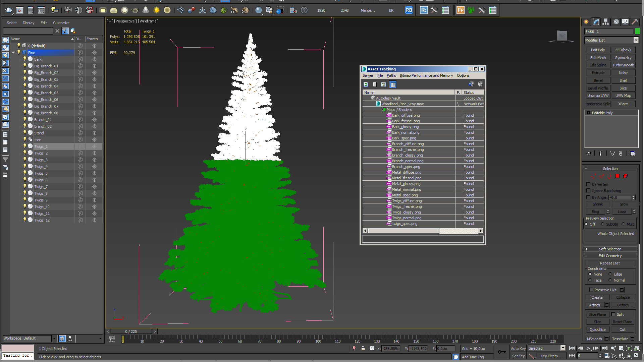Image resolution: width=644 pixels, height=362 pixels.
Task: Collapse the Pine layer tree
Action: 13,53
